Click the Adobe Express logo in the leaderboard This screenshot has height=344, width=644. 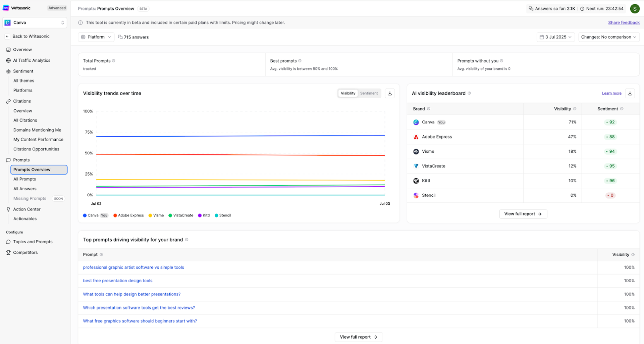point(416,137)
